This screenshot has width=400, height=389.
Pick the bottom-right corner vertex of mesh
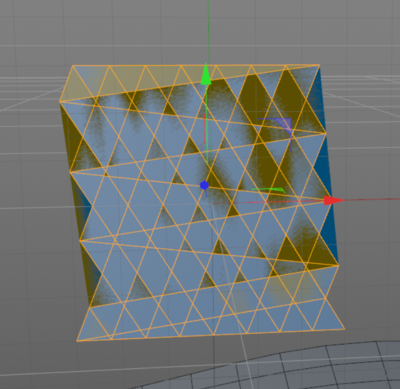click(x=344, y=329)
